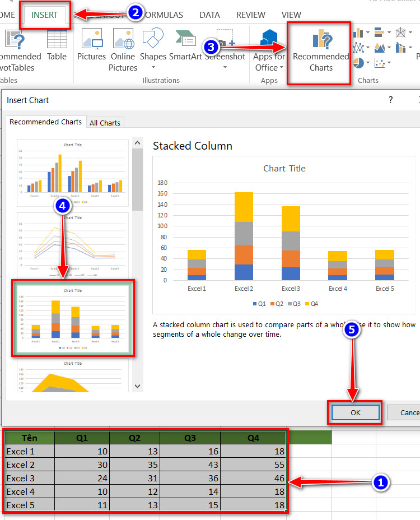Click the Q2 legend entry in preview
Screen dimensions: 420x520
(277, 304)
